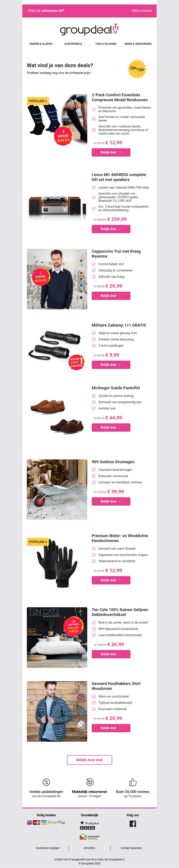Screen dimensions: 179x868
Task: Click the yellow OP=OP badge
Action: pos(137,69)
